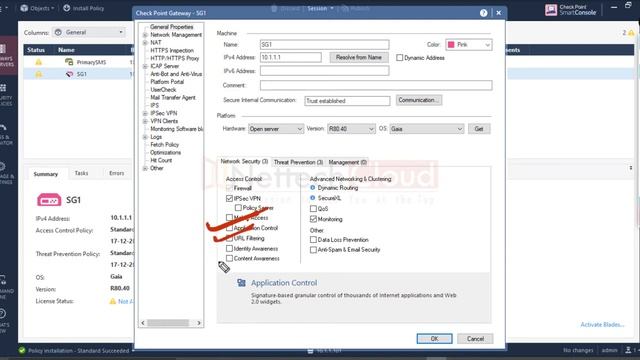Open the Hardware dropdown showing Open server
Image resolution: width=640 pixels, height=360 pixels.
click(x=276, y=129)
